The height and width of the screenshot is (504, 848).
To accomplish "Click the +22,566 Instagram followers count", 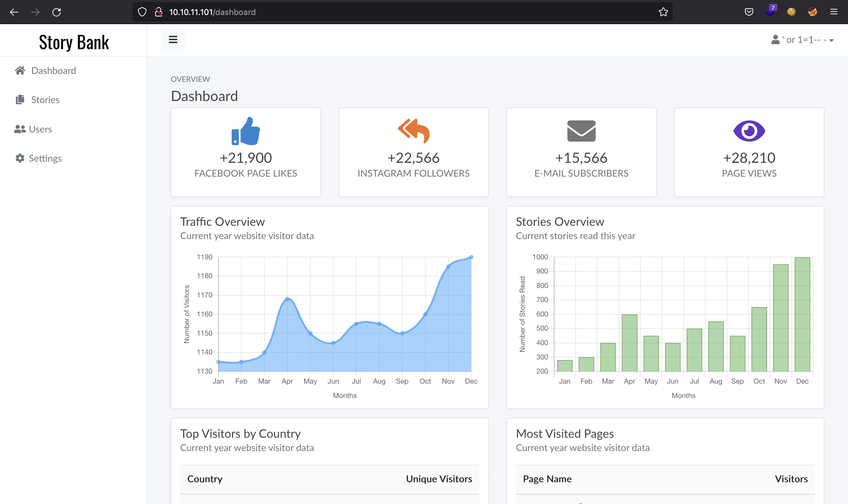I will [414, 157].
